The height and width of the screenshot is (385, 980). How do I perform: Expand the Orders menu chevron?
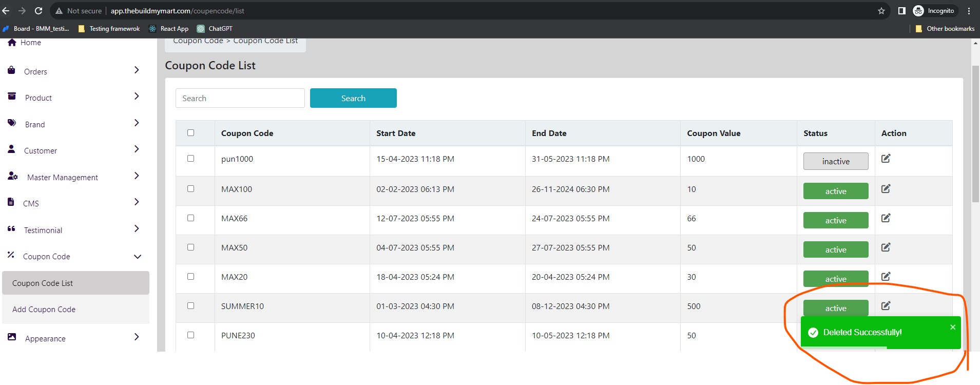pyautogui.click(x=137, y=70)
